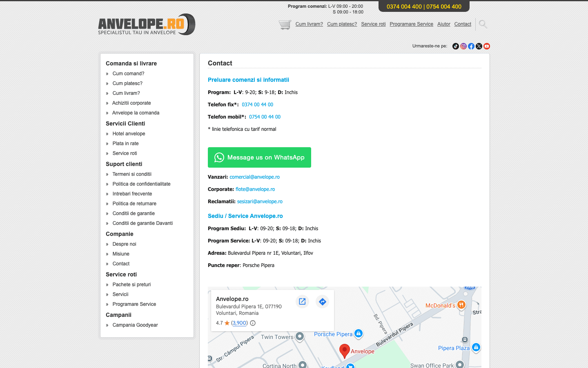
Task: Open sidebar Service roti link
Action: tap(125, 153)
